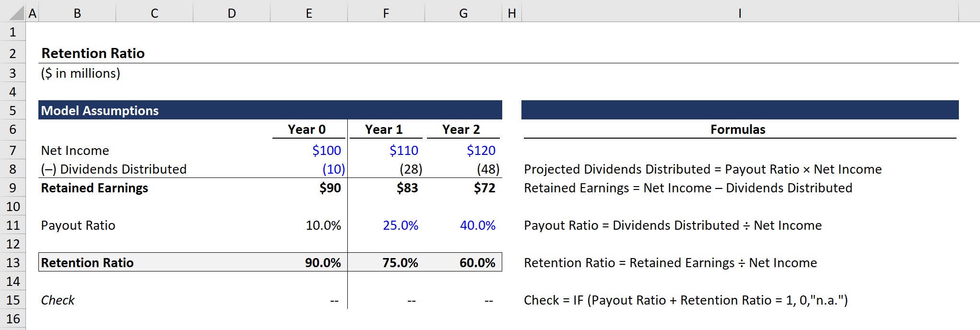The width and height of the screenshot is (980, 330).
Task: Select row 5 header
Action: tap(13, 110)
